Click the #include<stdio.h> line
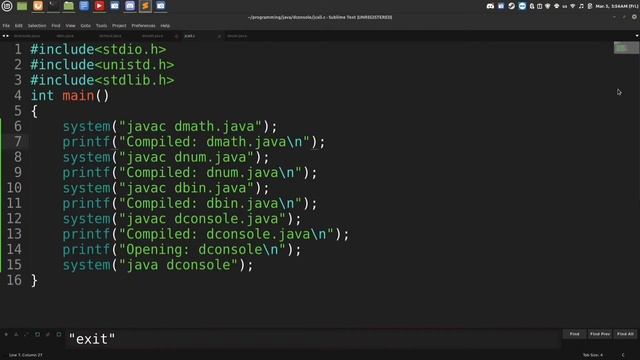Image resolution: width=640 pixels, height=360 pixels. (98, 49)
